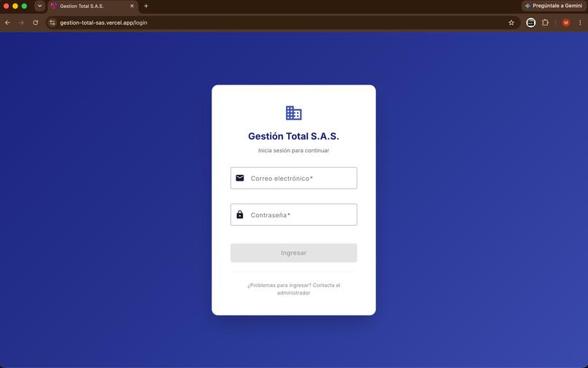Reload the page with refresh icon

35,23
